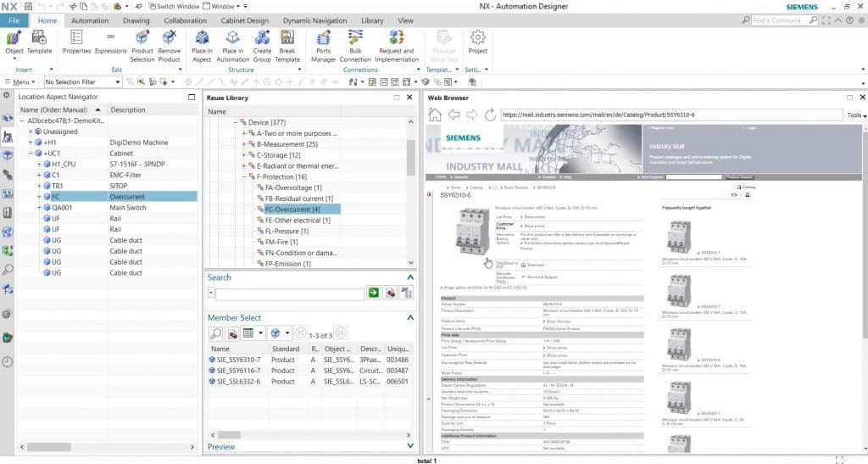Close the Reuse Library panel

(409, 98)
